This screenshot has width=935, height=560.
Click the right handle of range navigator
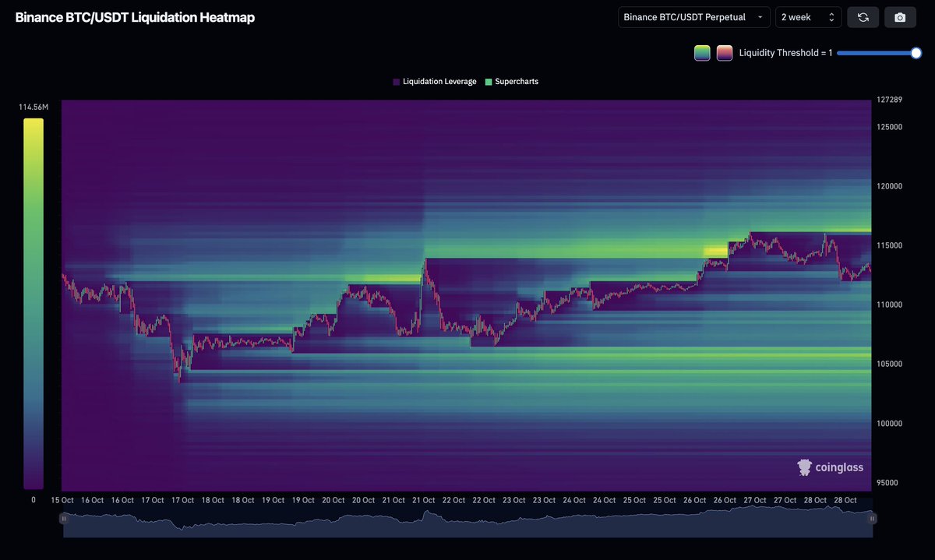tap(872, 518)
